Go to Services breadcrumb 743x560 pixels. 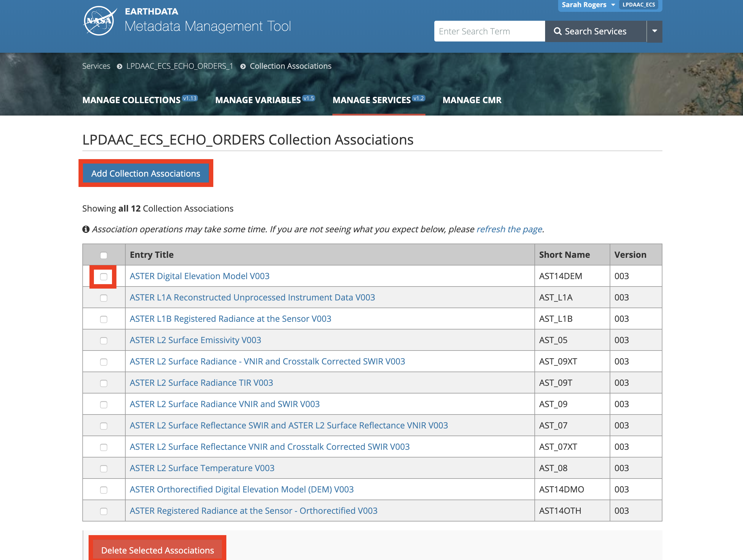click(96, 66)
